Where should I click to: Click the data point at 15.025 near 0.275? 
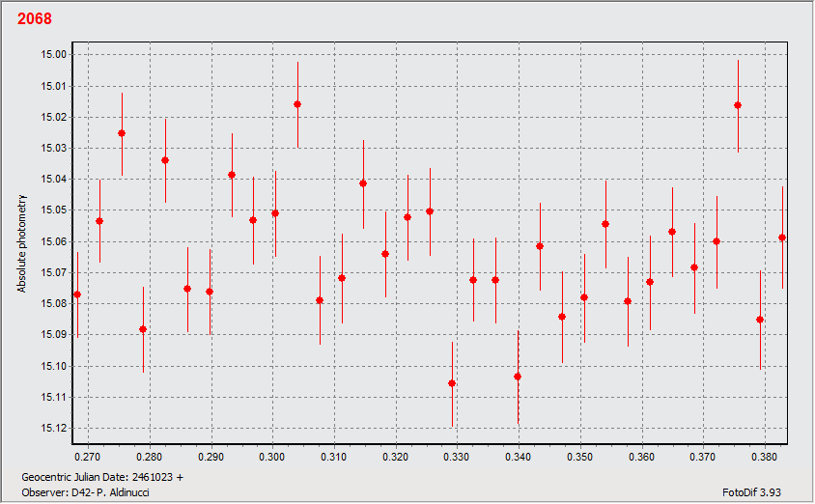[x=122, y=133]
